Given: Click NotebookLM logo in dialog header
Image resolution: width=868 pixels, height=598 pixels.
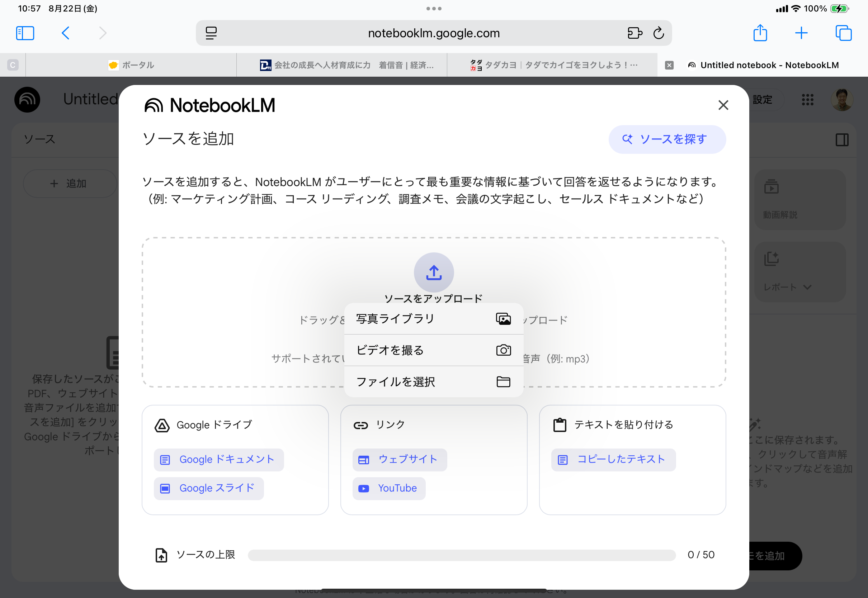Looking at the screenshot, I should (x=209, y=105).
